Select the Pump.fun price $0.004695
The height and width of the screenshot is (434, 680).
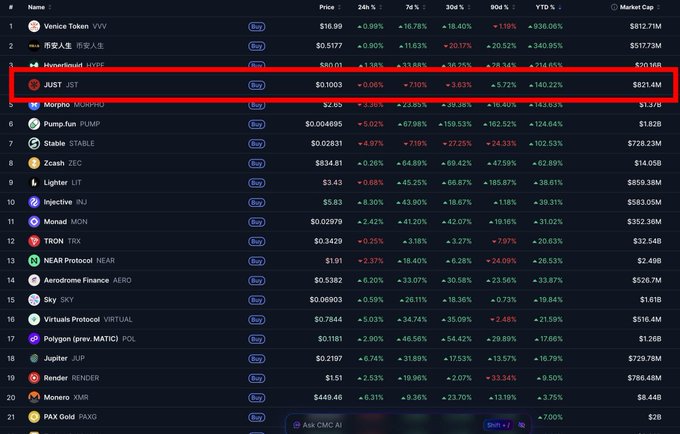324,124
